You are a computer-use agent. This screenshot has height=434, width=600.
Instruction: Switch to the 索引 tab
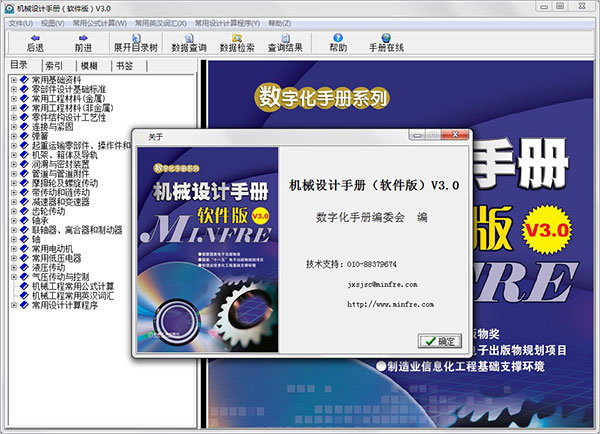pos(54,65)
